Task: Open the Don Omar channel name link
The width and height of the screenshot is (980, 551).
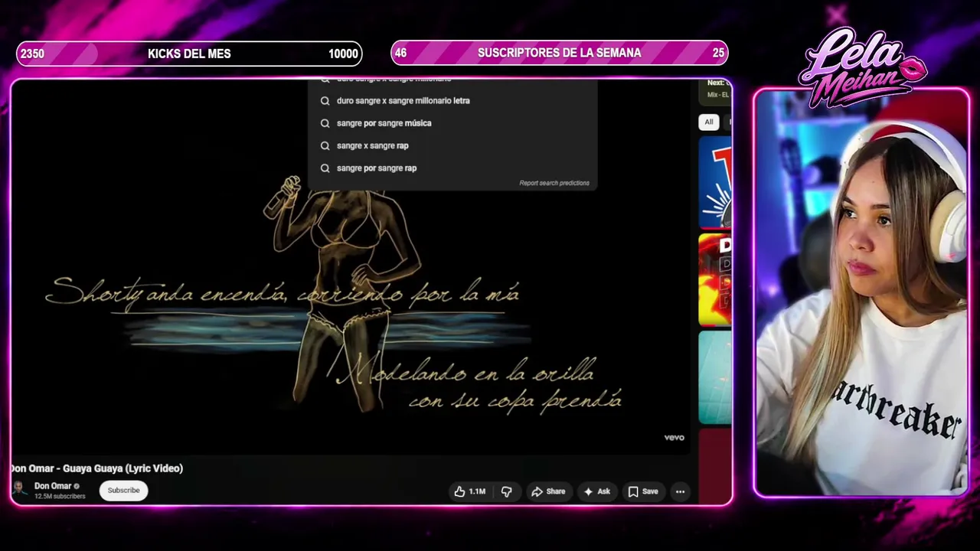Action: 53,486
